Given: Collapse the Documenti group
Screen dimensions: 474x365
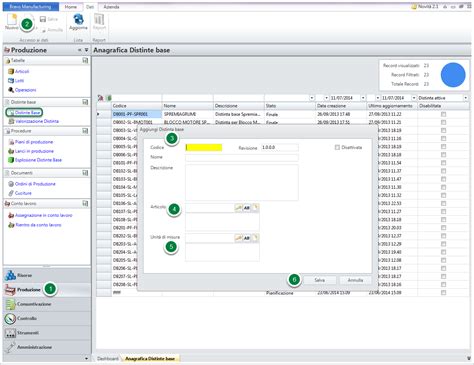Looking at the screenshot, I should 85,173.
